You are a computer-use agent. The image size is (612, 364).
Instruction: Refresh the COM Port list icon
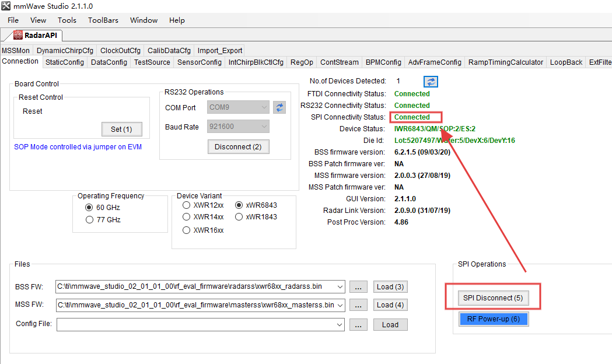(x=279, y=107)
